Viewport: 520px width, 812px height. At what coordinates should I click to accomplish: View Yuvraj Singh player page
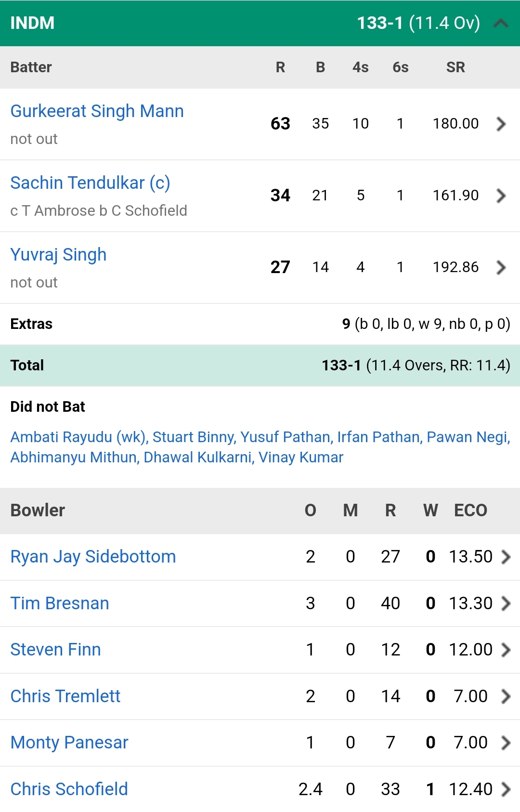(58, 255)
